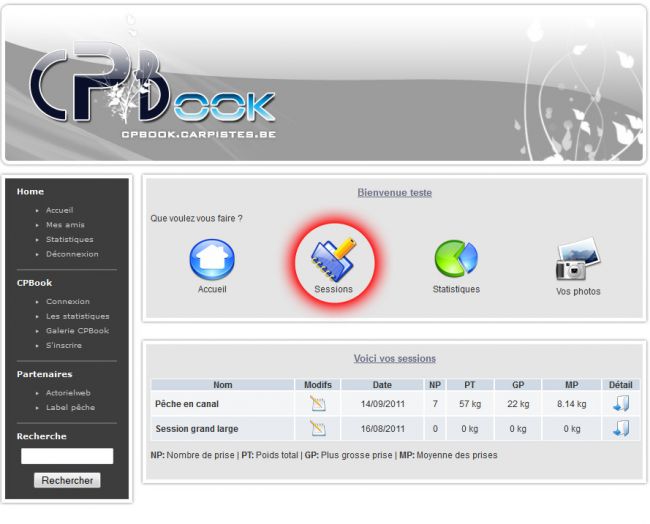The width and height of the screenshot is (650, 524).
Task: Visit the Actorielweb partner link
Action: 68,393
